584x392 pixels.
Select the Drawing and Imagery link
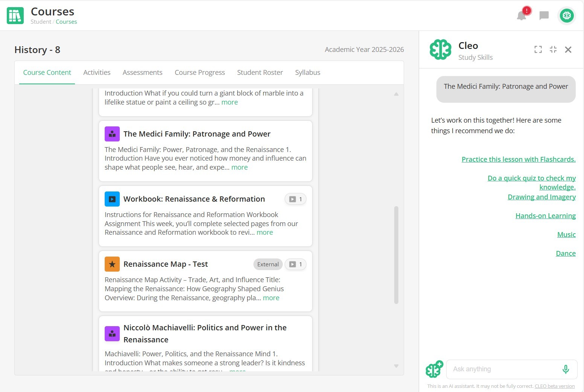(541, 197)
